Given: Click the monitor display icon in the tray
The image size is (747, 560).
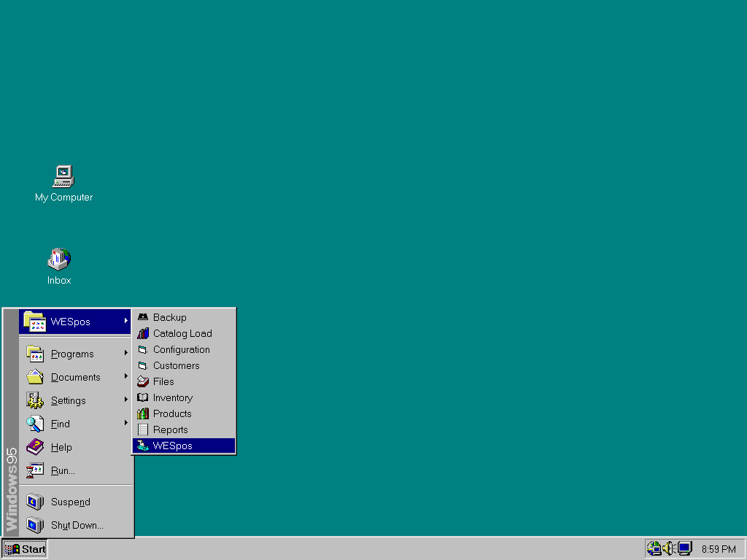Looking at the screenshot, I should 684,548.
